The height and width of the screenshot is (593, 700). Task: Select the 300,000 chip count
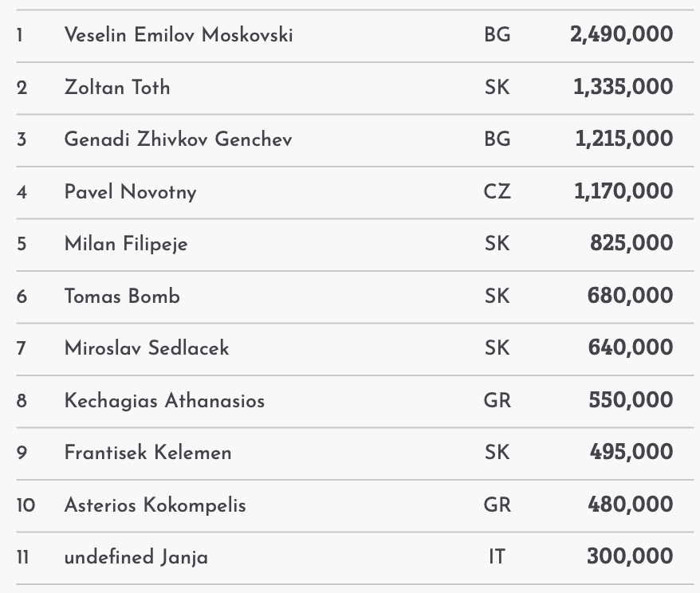pos(630,557)
